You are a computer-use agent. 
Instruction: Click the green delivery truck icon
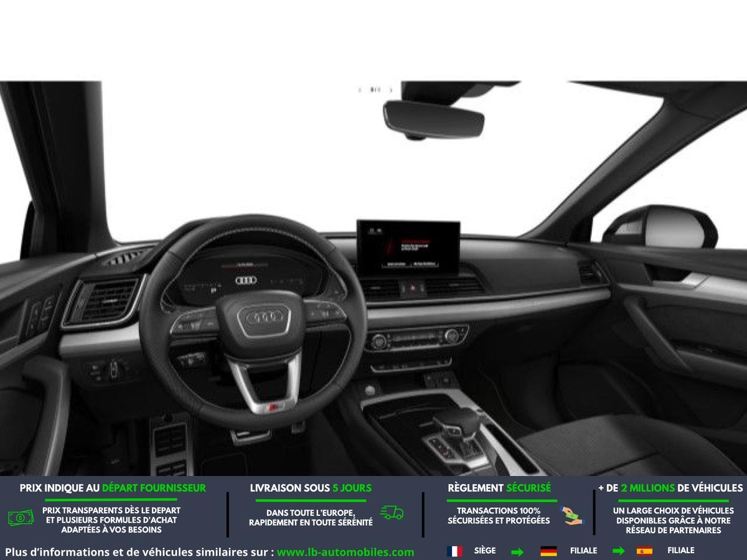392,513
